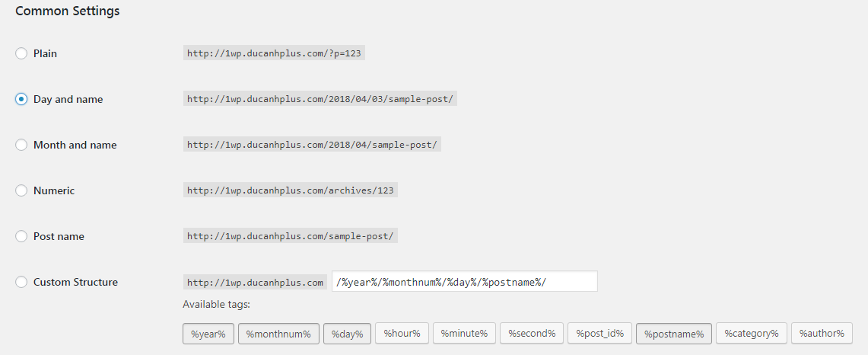Viewport: 868px width, 355px height.
Task: Toggle the %day% tag button
Action: point(347,334)
